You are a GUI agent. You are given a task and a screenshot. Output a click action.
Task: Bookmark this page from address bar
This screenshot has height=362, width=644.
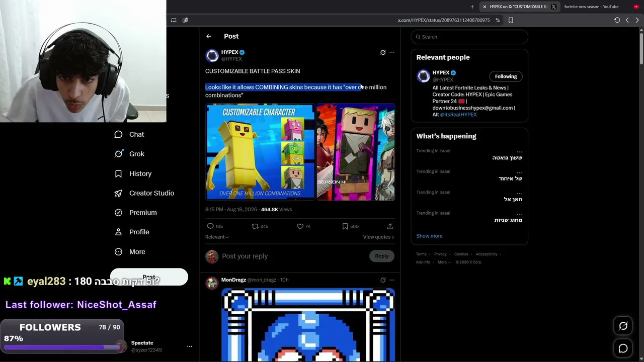(x=511, y=20)
